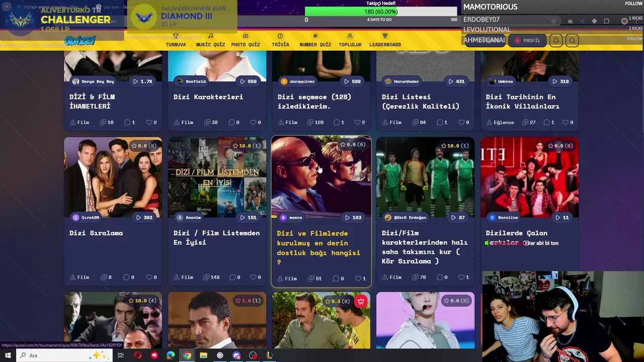Click the 148 question count on Listemden card
The width and height of the screenshot is (644, 362).
tap(212, 277)
